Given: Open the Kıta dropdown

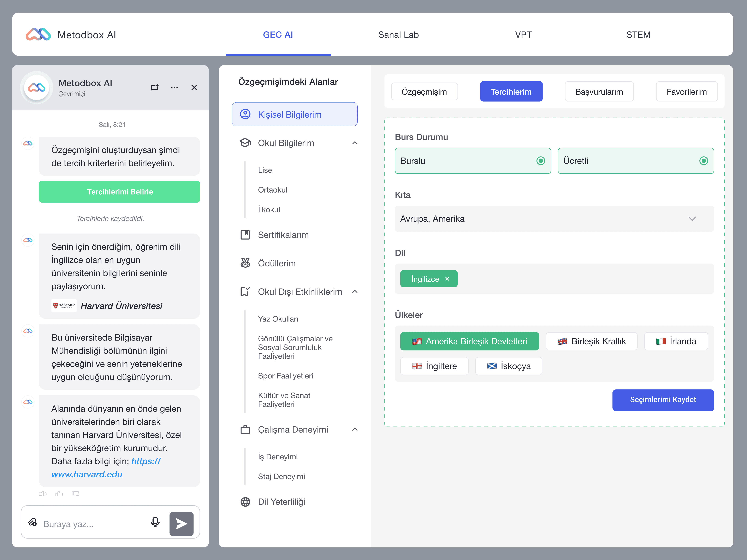Looking at the screenshot, I should pyautogui.click(x=554, y=219).
